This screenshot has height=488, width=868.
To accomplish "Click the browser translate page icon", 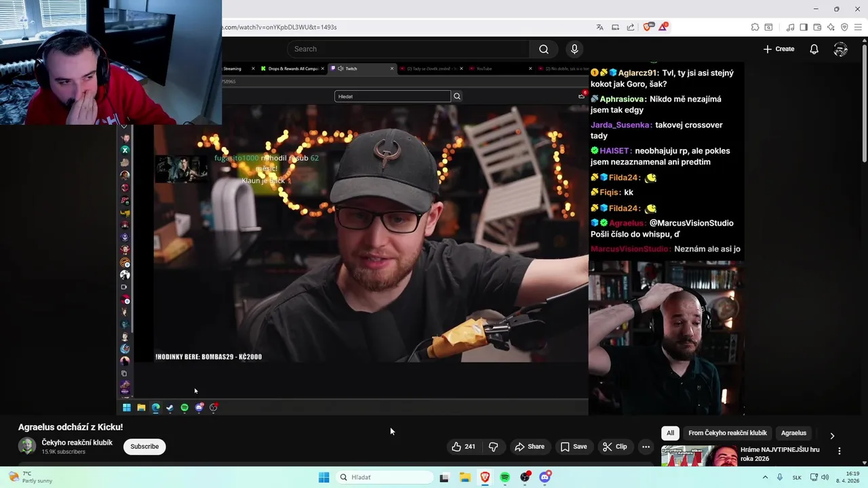I will tap(599, 27).
